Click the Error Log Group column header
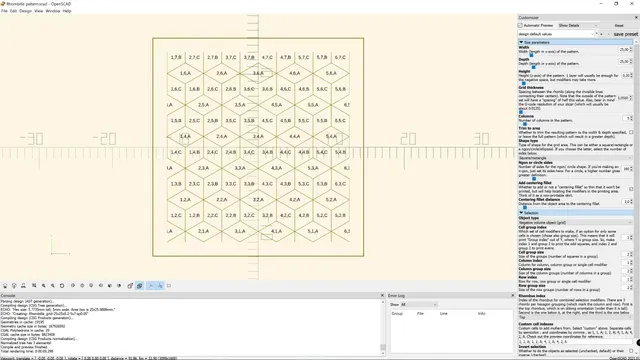The width and height of the screenshot is (640, 360). coord(397,313)
